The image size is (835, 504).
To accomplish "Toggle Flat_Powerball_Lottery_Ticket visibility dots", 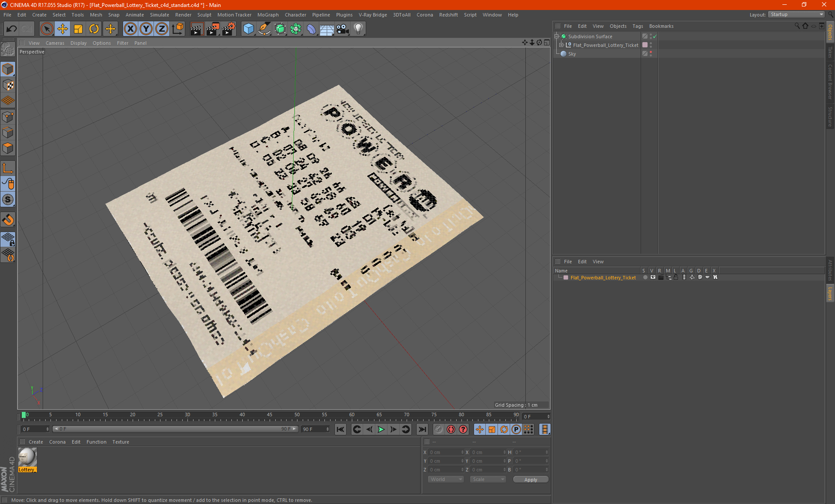I will click(x=651, y=45).
